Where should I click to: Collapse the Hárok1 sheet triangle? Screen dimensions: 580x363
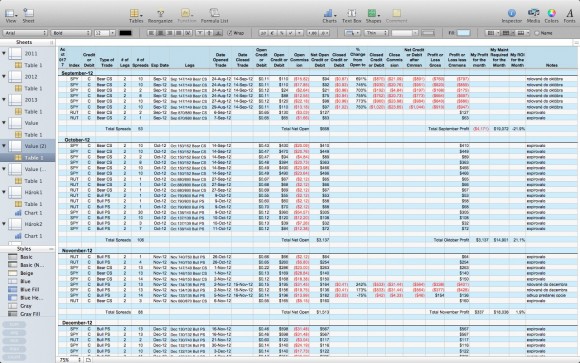pyautogui.click(x=4, y=192)
